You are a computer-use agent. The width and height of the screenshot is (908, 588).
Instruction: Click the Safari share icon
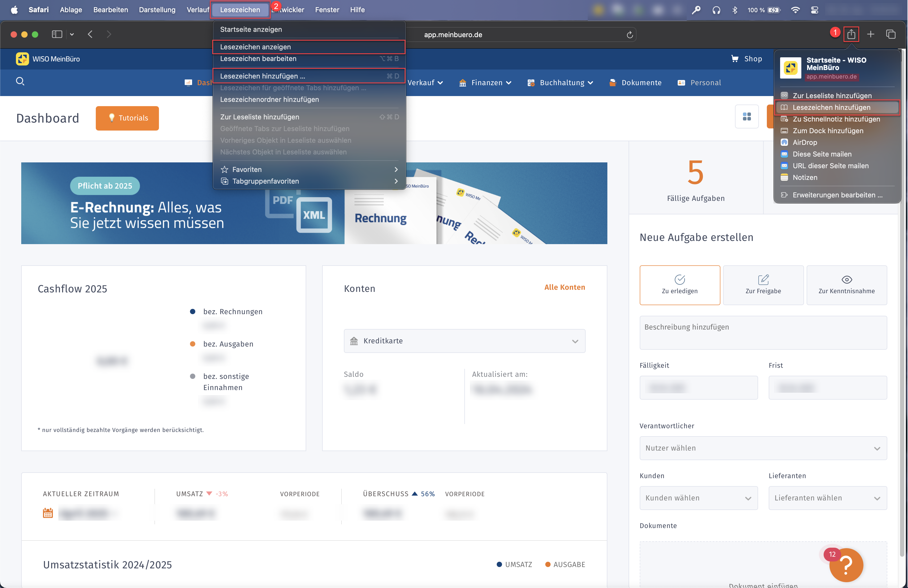coord(851,34)
